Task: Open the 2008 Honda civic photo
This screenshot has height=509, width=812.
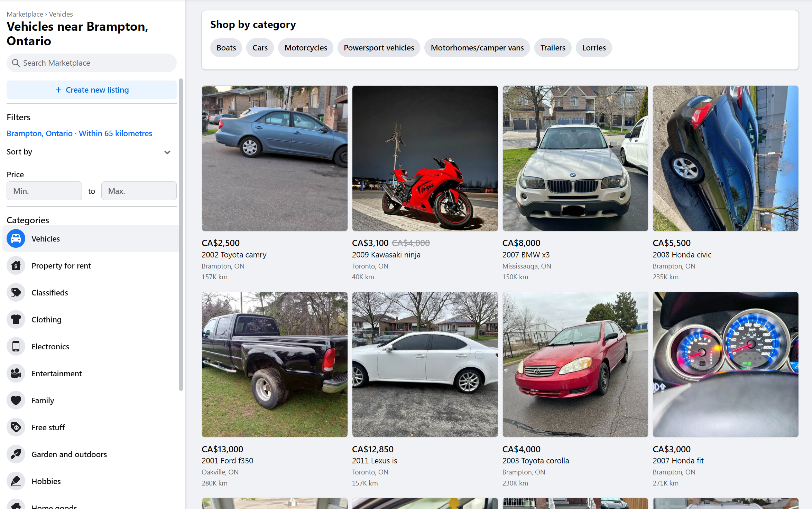Action: tap(726, 158)
